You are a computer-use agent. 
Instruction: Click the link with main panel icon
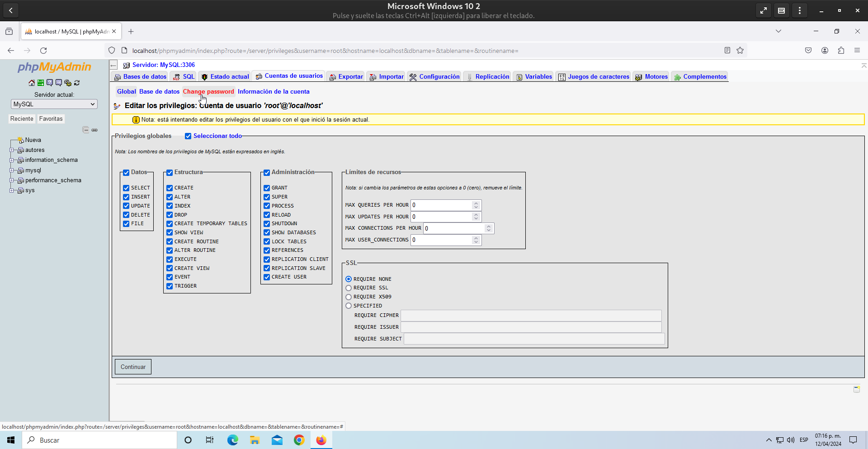pos(94,130)
